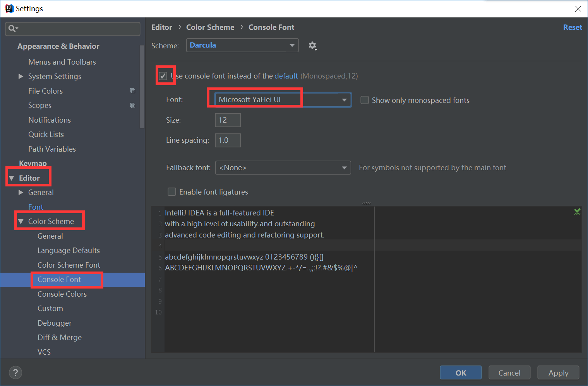Open the Scheme dropdown showing Darcula
This screenshot has height=386, width=588.
coord(242,45)
